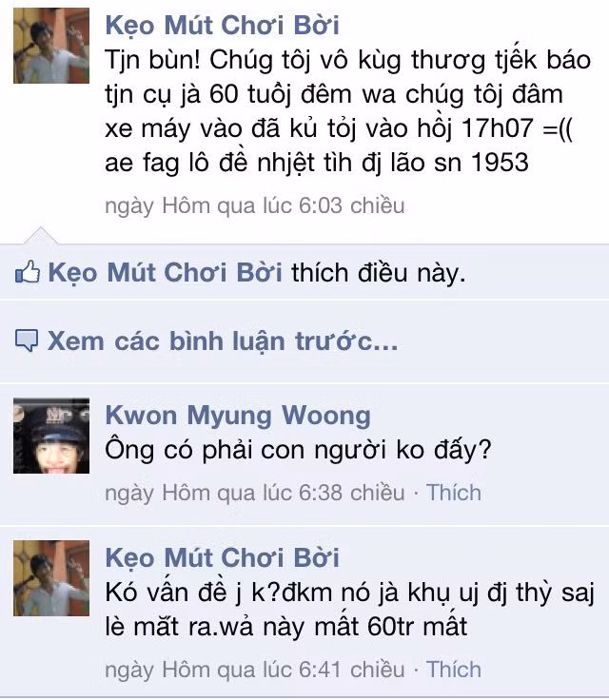The height and width of the screenshot is (700, 609).
Task: Select comment text Ông có phải con người
Action: pos(298,451)
